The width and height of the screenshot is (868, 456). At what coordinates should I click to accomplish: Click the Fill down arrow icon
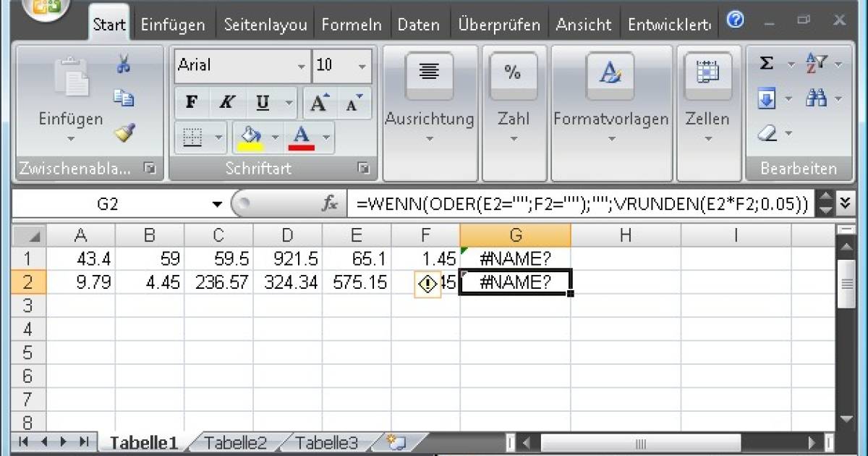tap(766, 98)
